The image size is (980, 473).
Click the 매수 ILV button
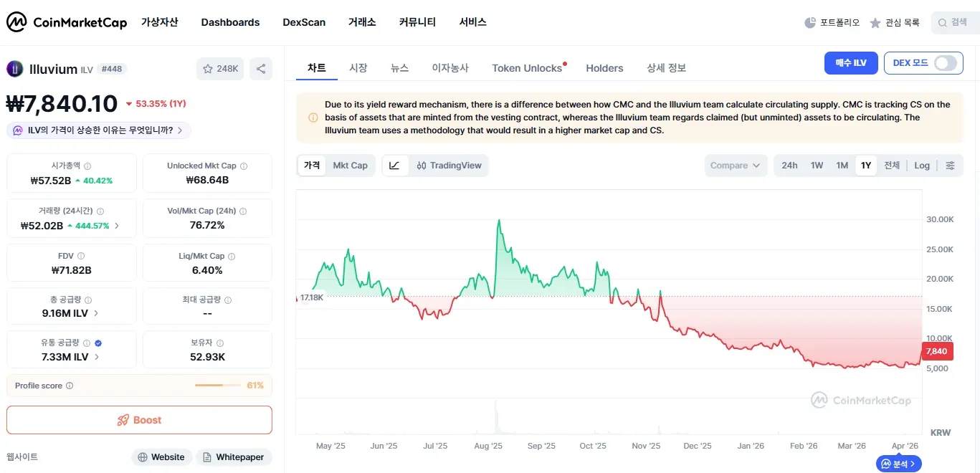851,63
